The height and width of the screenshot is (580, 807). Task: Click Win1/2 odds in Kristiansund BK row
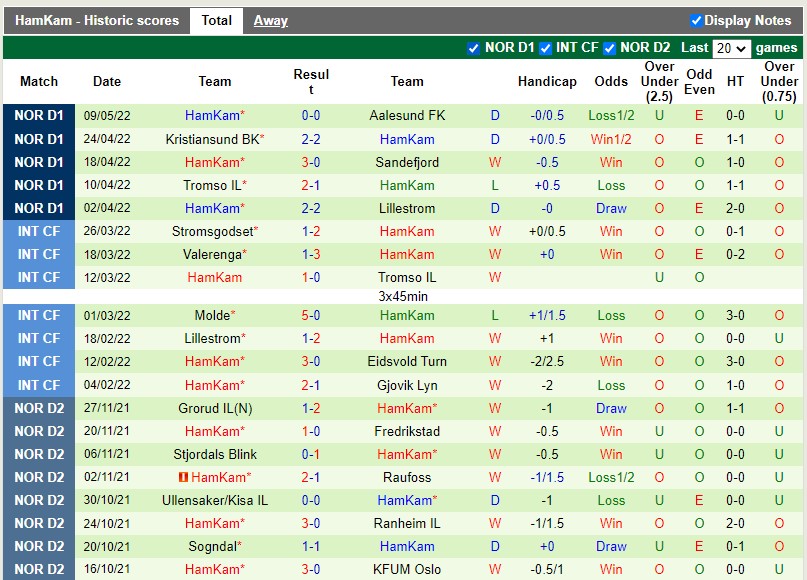[611, 139]
